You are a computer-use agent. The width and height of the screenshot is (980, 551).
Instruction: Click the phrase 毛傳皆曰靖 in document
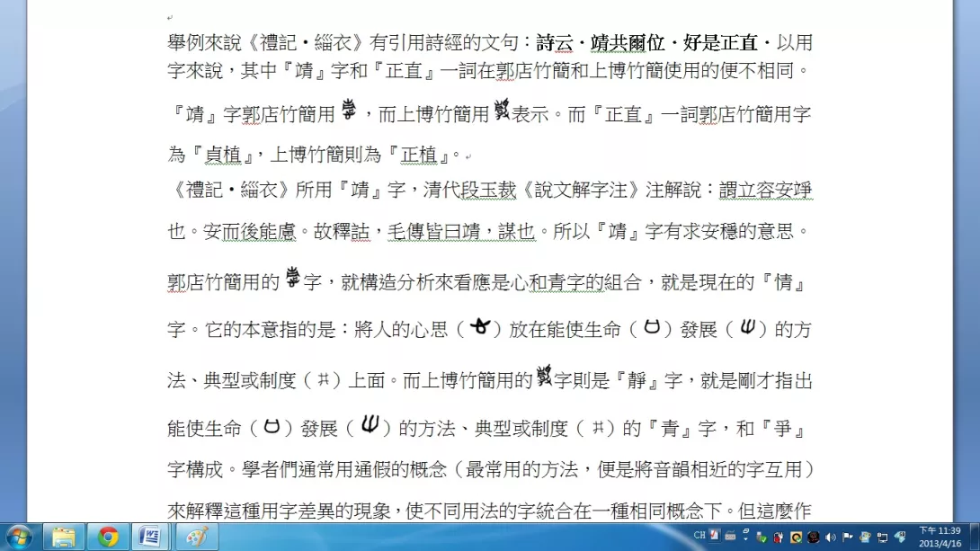433,232
